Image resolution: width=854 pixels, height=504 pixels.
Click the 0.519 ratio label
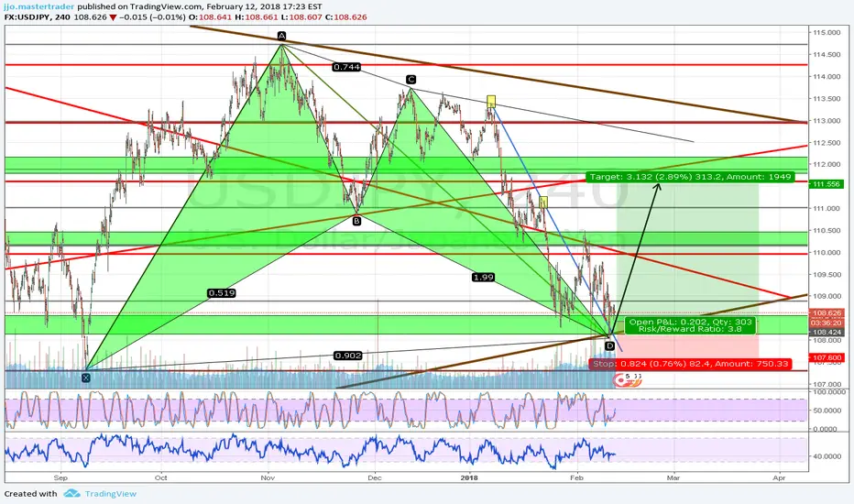tap(222, 293)
